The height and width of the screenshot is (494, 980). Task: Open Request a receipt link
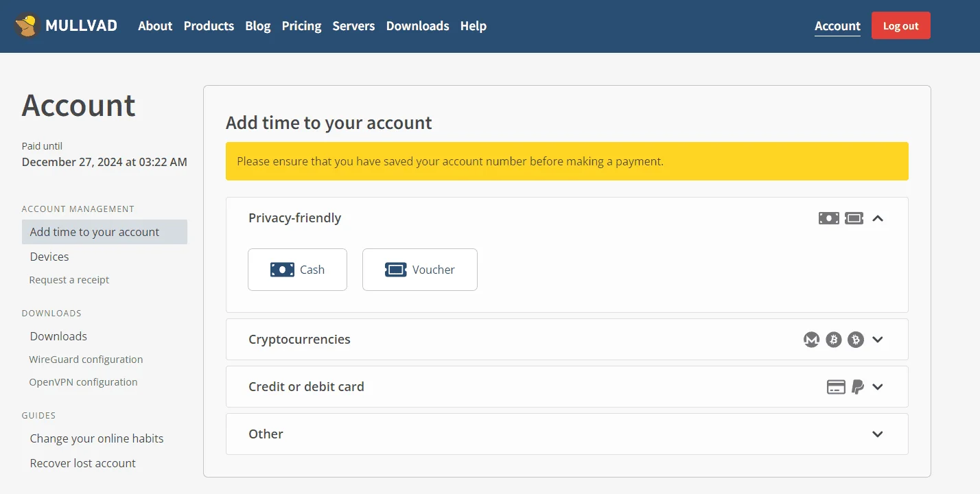click(x=69, y=280)
